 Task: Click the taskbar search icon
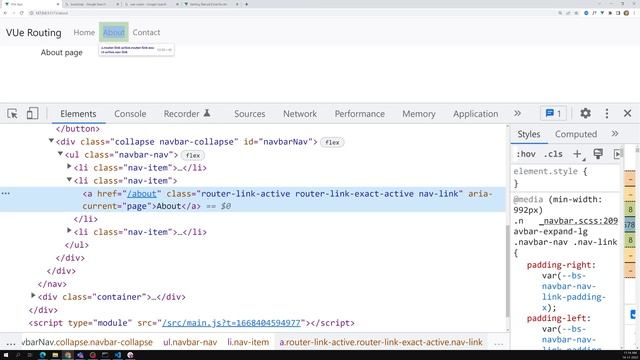[x=18, y=355]
